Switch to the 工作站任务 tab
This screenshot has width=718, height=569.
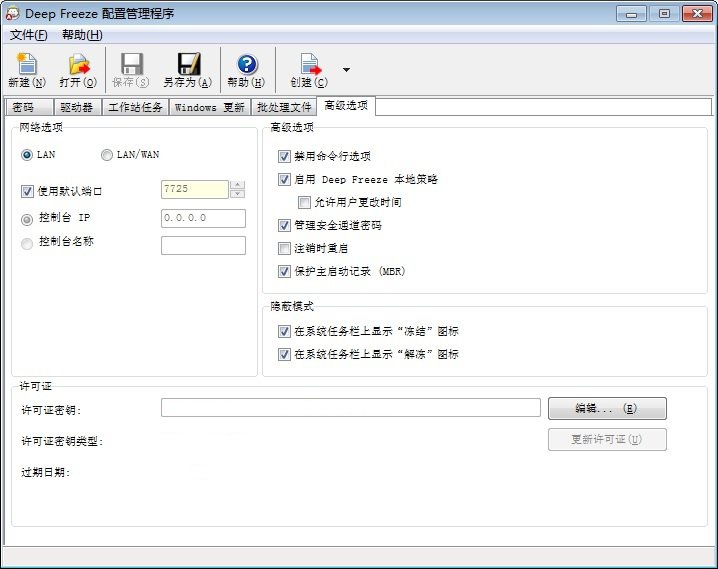tap(135, 107)
